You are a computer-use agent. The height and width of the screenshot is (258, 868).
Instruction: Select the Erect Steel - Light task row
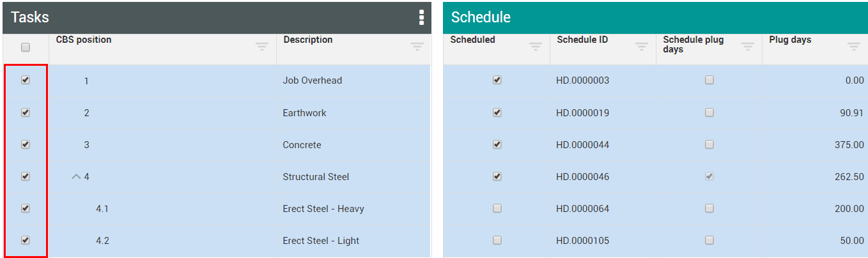click(x=321, y=241)
